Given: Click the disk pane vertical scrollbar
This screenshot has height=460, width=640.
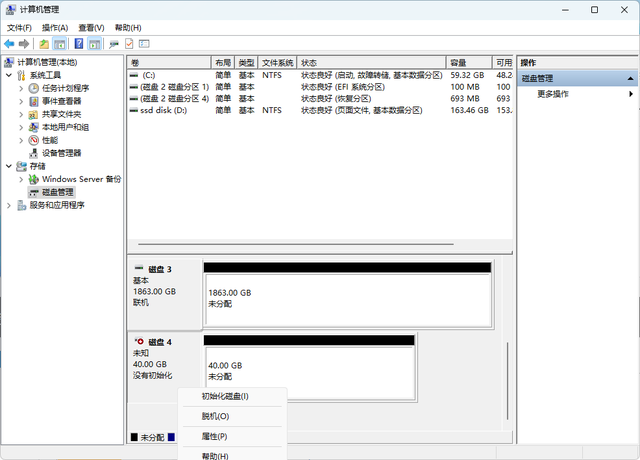Looking at the screenshot, I should [x=507, y=380].
